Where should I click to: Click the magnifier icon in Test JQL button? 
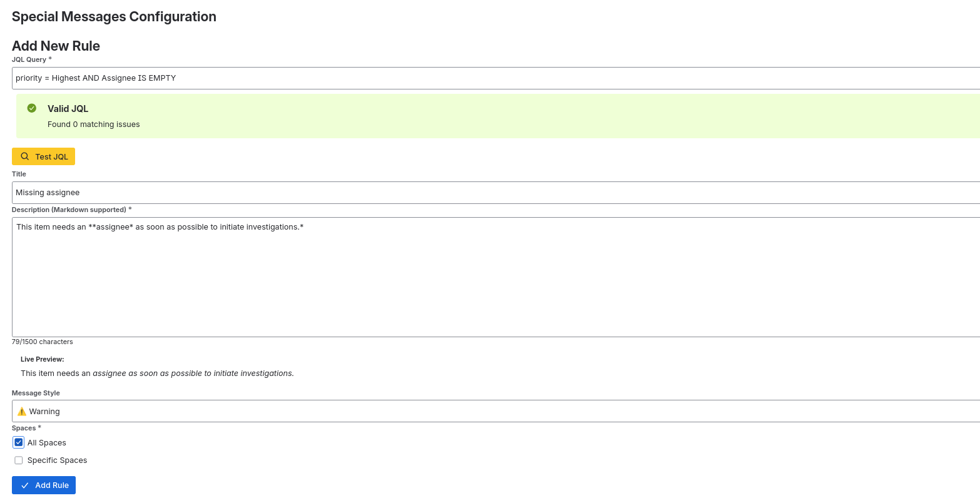(25, 156)
